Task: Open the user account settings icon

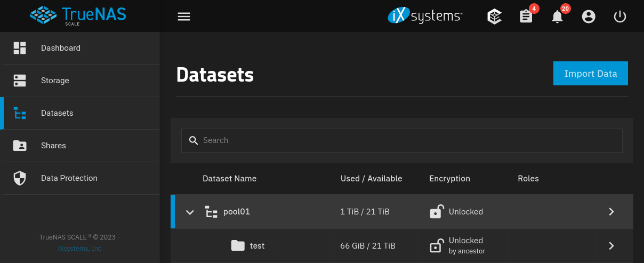Action: point(589,17)
